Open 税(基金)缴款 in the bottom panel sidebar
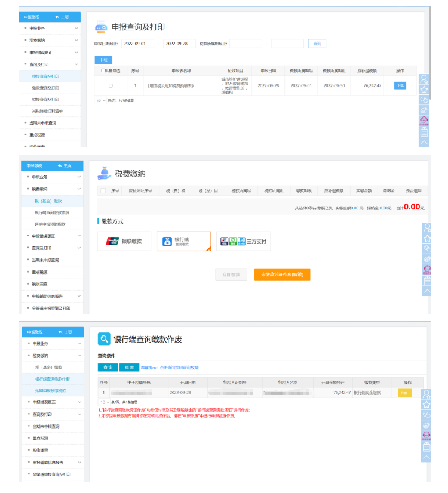448x493 pixels. point(48,367)
